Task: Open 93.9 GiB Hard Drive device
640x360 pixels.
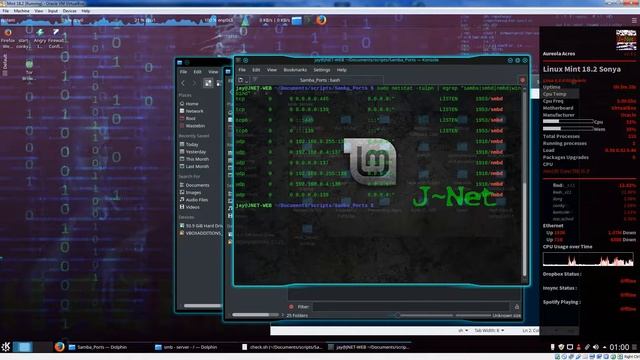Action: (201, 226)
